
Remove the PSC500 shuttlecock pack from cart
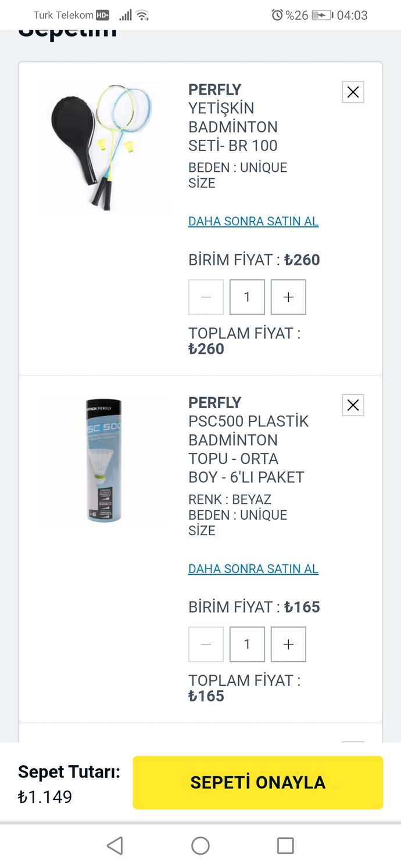353,405
